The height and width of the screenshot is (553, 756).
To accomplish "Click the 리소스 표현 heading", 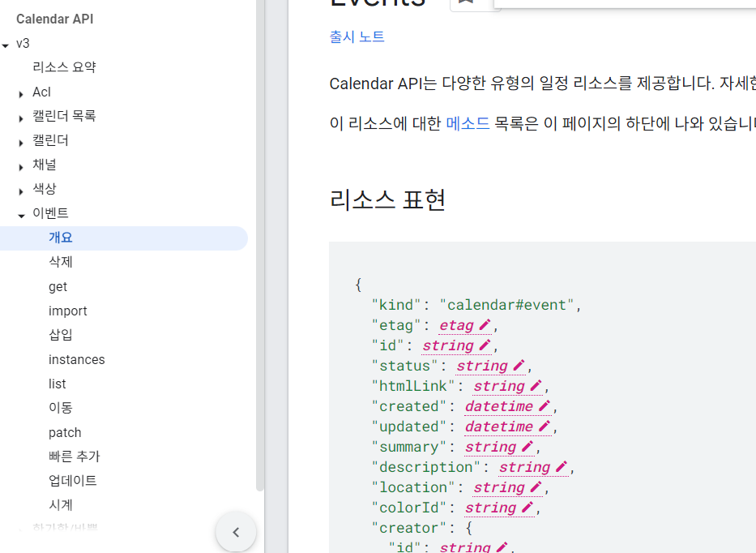I will [x=387, y=199].
